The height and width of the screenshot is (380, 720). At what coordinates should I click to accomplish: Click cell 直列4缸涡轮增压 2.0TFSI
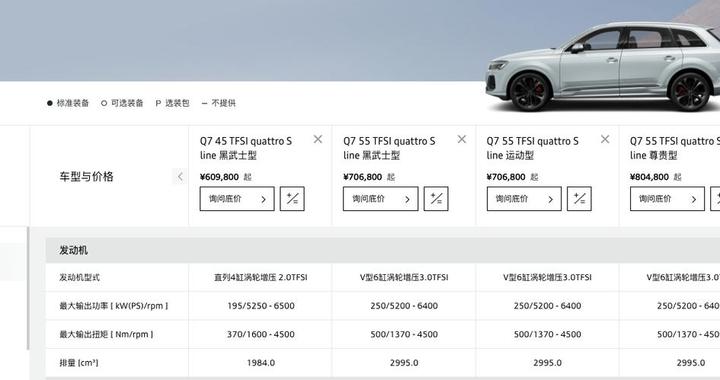point(260,277)
